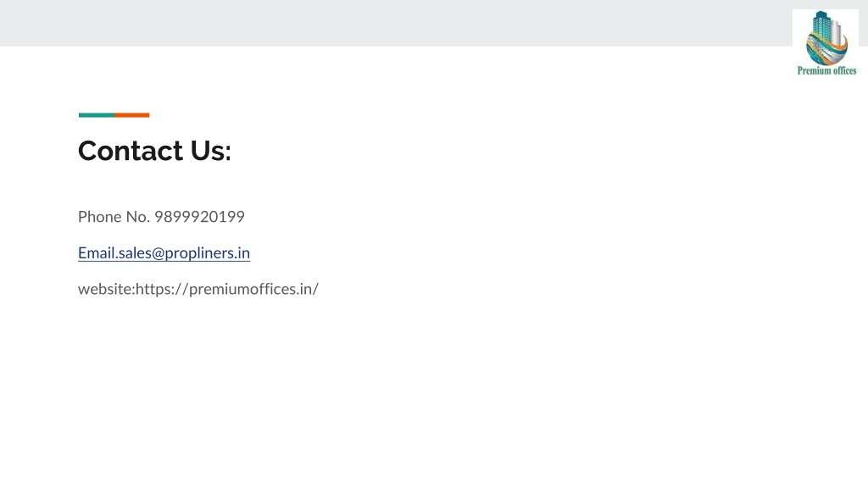This screenshot has height=488, width=868.
Task: Click the "Us:" word in heading
Action: [x=210, y=151]
